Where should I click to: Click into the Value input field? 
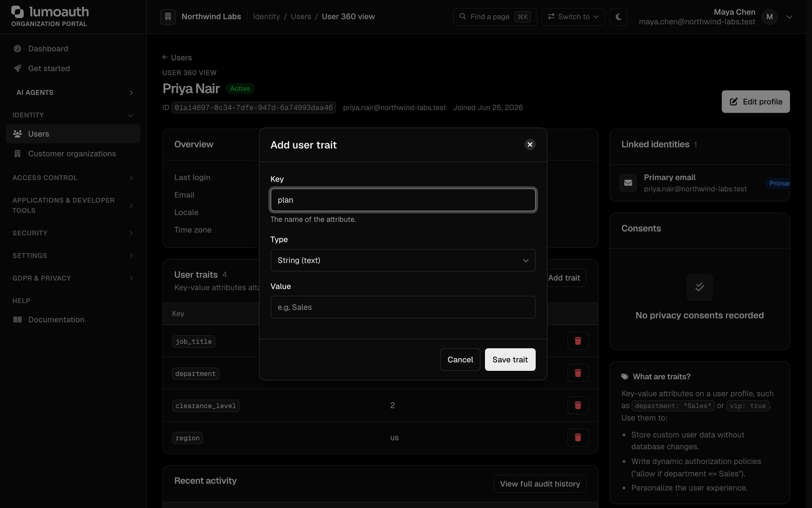[x=403, y=307]
